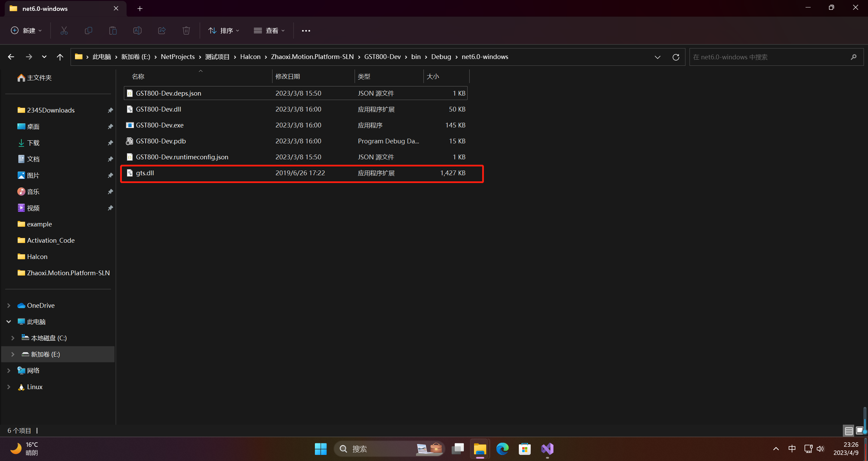The height and width of the screenshot is (461, 868).
Task: Click the Refresh icon beside address bar
Action: coord(676,57)
